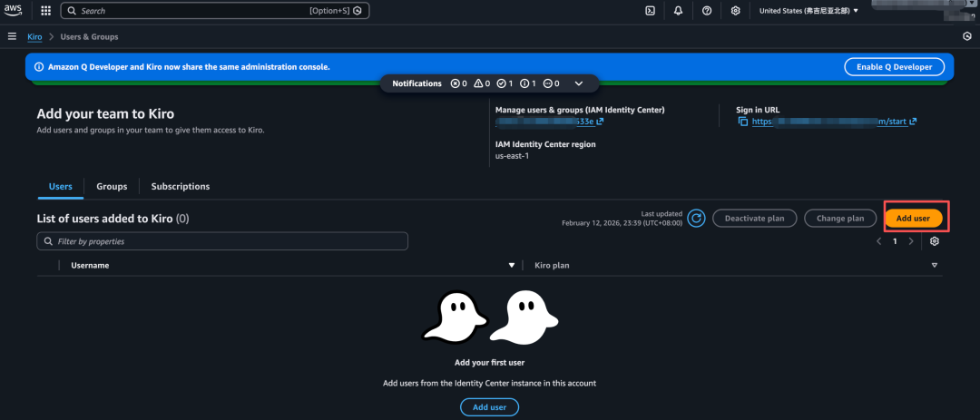Click the warning notifications count icon
Screen dimensions: 980x420
pos(481,83)
